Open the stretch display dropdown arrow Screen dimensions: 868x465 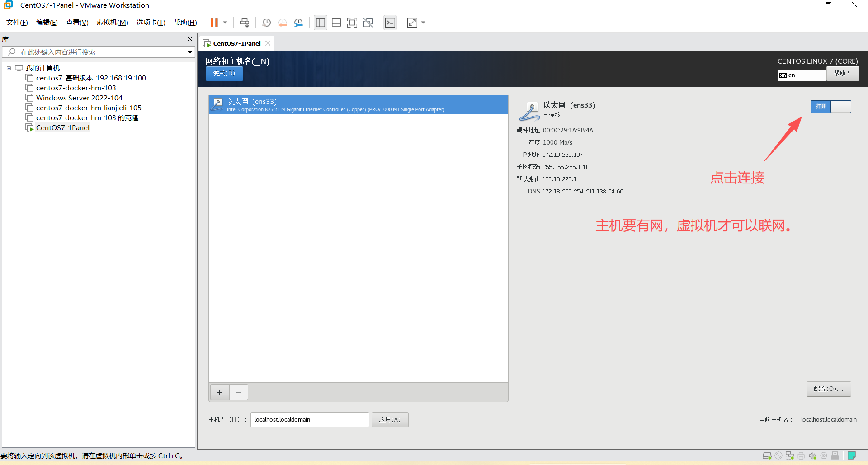423,23
